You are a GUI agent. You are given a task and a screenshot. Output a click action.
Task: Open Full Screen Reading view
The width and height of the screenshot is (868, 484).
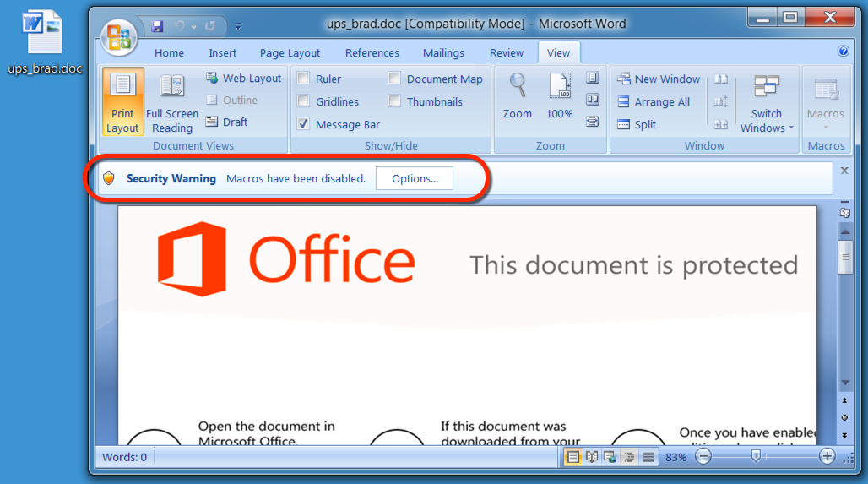pyautogui.click(x=172, y=101)
